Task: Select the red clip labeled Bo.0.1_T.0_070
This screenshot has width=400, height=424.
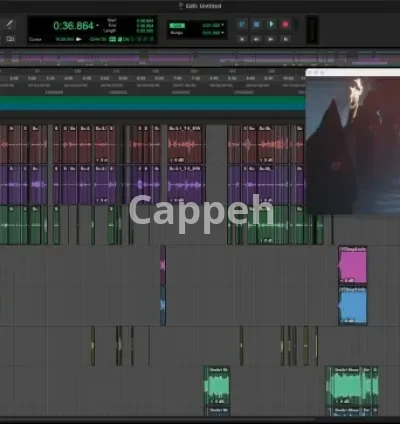Action: [186, 144]
